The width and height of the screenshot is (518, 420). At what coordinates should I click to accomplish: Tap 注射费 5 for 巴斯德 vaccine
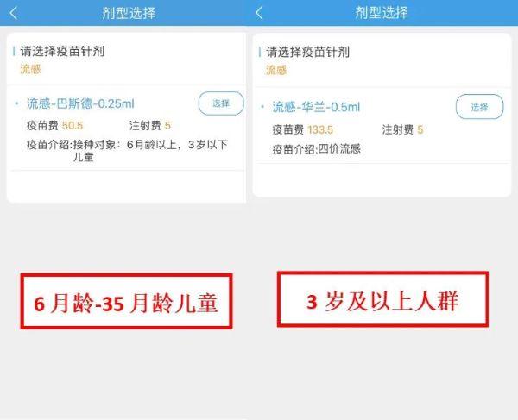150,125
